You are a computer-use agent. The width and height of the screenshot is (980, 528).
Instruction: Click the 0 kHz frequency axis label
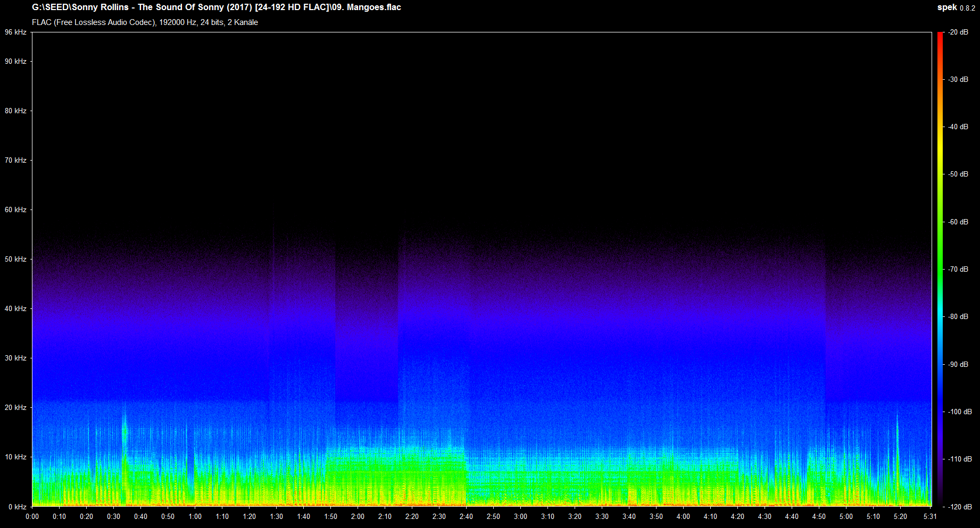click(16, 507)
